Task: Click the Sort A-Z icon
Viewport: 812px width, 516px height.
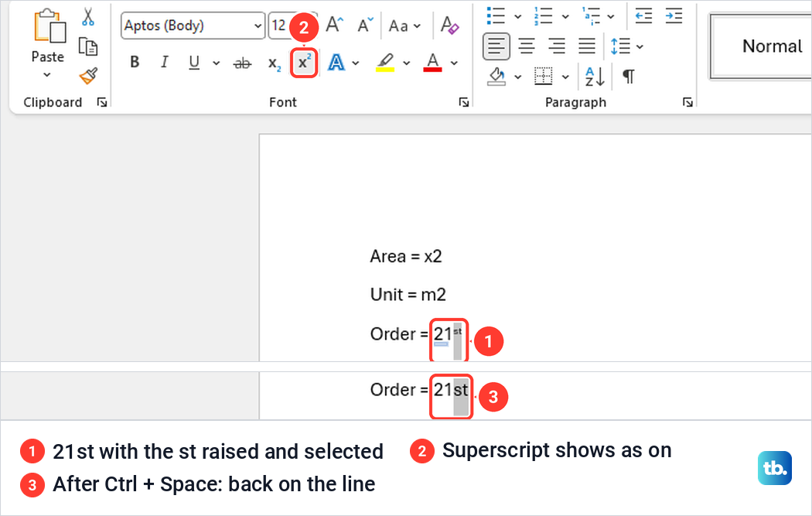Action: click(x=595, y=77)
